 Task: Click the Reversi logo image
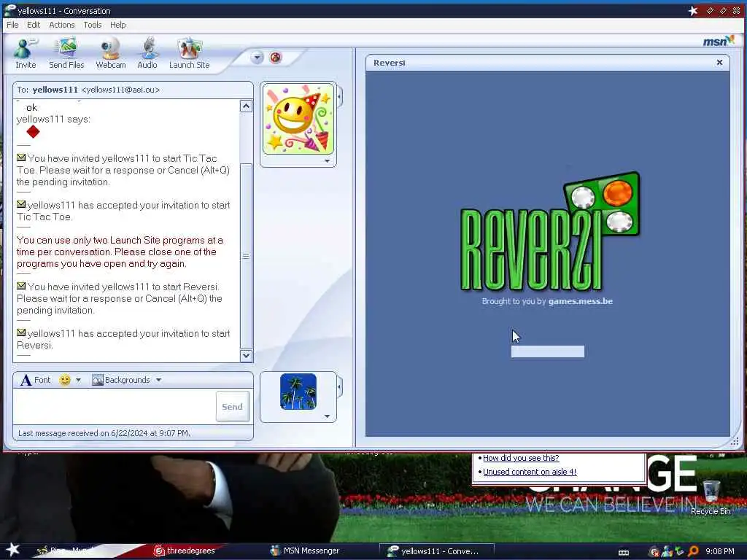click(x=550, y=232)
